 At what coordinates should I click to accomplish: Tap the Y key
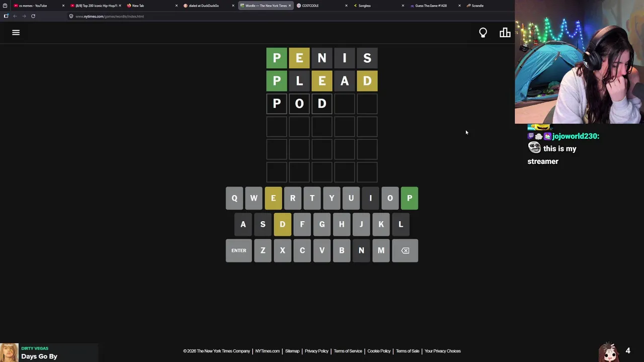(332, 198)
